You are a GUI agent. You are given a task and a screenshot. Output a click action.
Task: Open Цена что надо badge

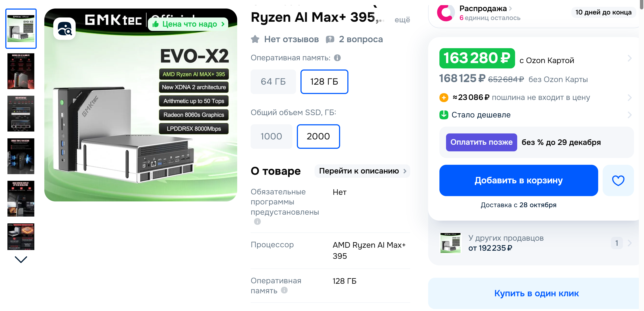(x=188, y=24)
